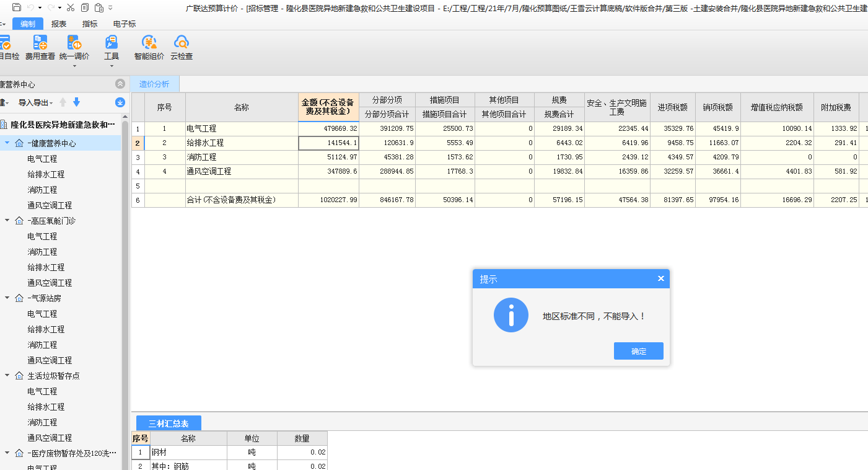Viewport: 868px width, 470px height.
Task: Collapse the 医疗废物暂存处 tree node
Action: click(7, 453)
